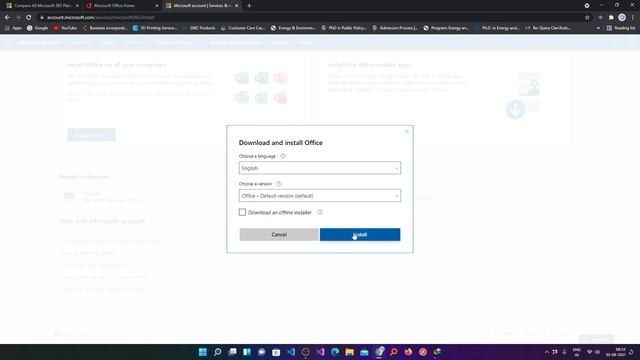Image resolution: width=640 pixels, height=360 pixels.
Task: Close the Microsoft Office Home tab
Action: click(157, 6)
